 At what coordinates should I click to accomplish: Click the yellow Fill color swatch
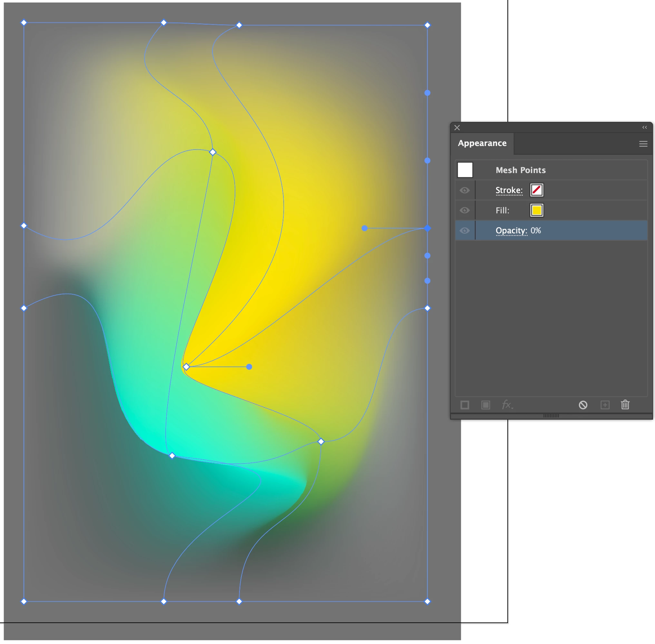click(536, 210)
